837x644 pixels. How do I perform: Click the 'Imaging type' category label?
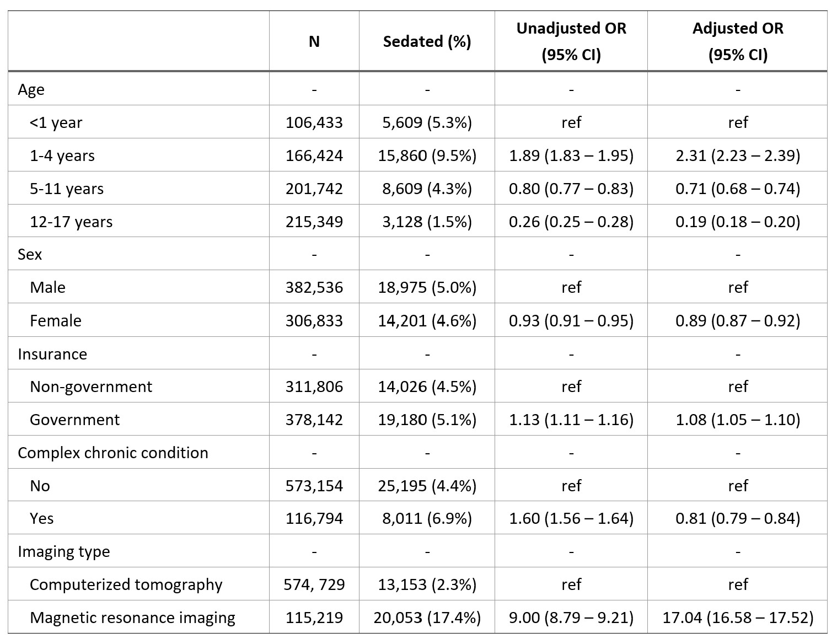tap(64, 551)
